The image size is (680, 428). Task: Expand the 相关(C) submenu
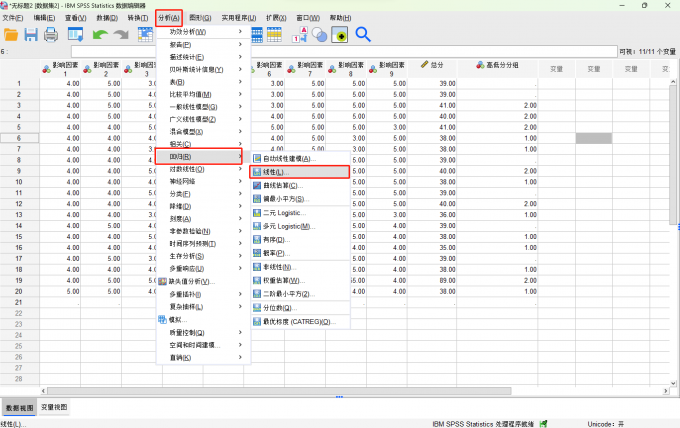(x=203, y=144)
